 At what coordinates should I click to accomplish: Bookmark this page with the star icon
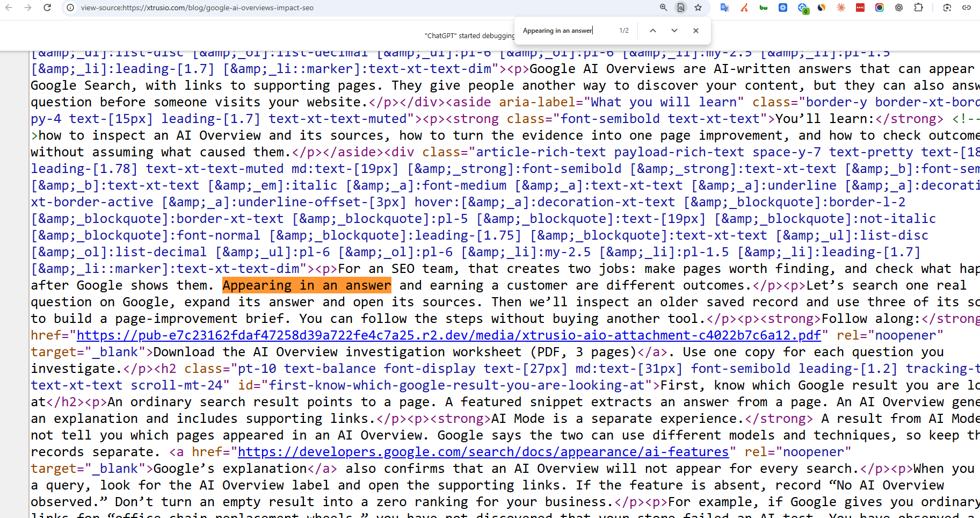[698, 8]
